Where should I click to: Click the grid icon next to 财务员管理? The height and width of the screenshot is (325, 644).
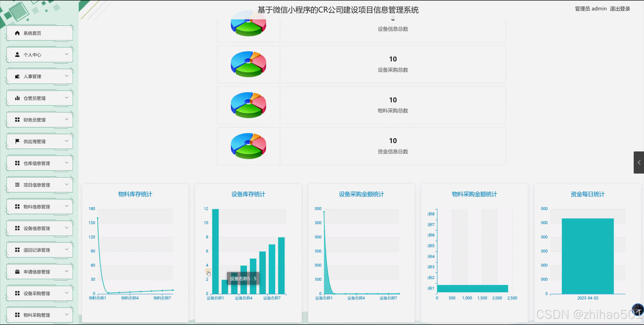click(17, 120)
